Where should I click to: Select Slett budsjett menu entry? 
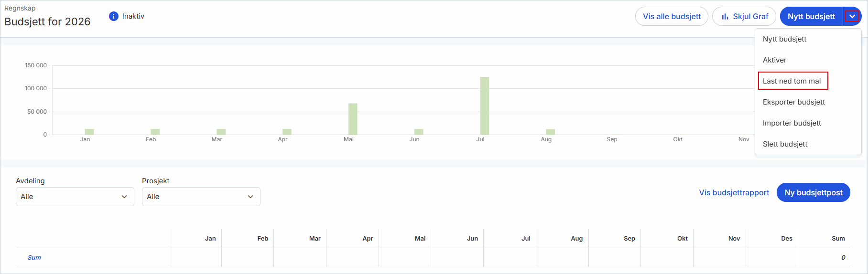[785, 144]
